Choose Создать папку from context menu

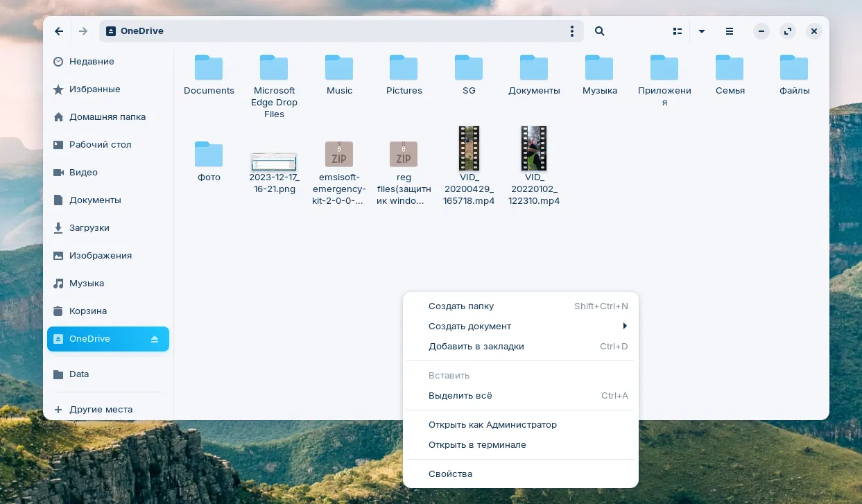[x=521, y=306]
